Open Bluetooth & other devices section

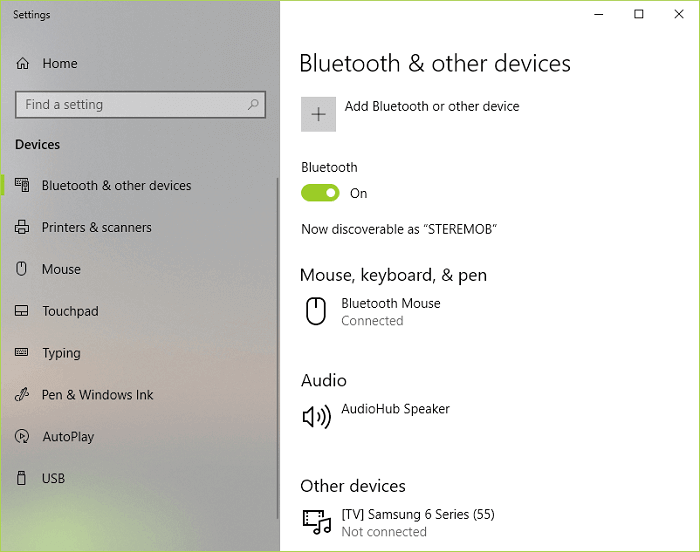click(116, 186)
